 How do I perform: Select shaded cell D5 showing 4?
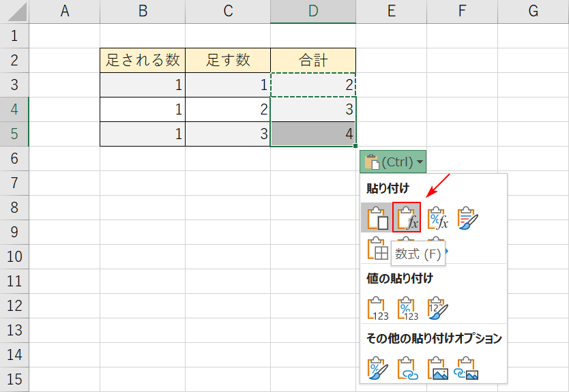point(313,134)
